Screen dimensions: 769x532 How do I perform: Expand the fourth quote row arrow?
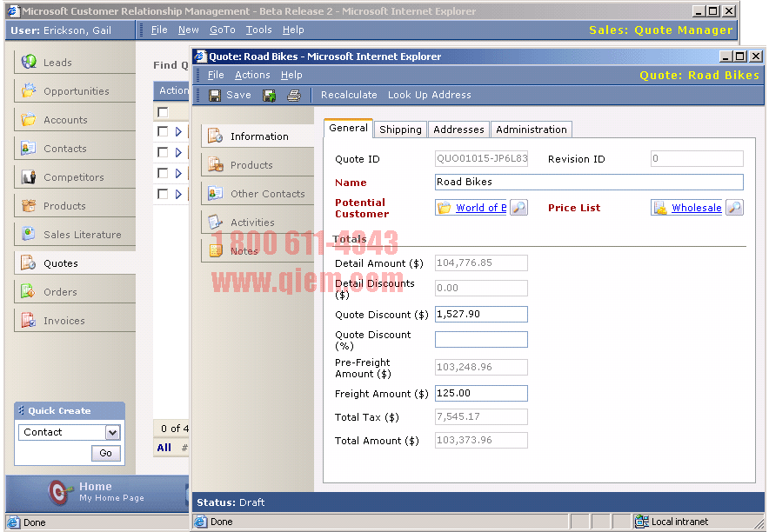click(x=178, y=194)
